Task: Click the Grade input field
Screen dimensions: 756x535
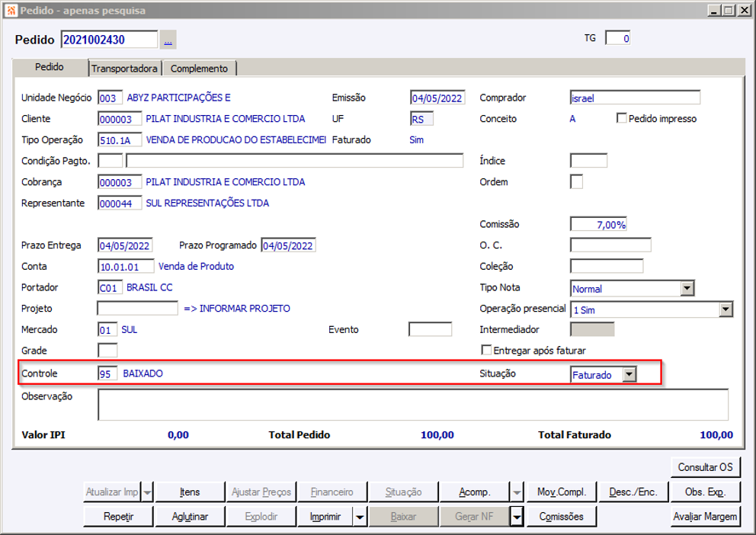Action: [x=107, y=351]
